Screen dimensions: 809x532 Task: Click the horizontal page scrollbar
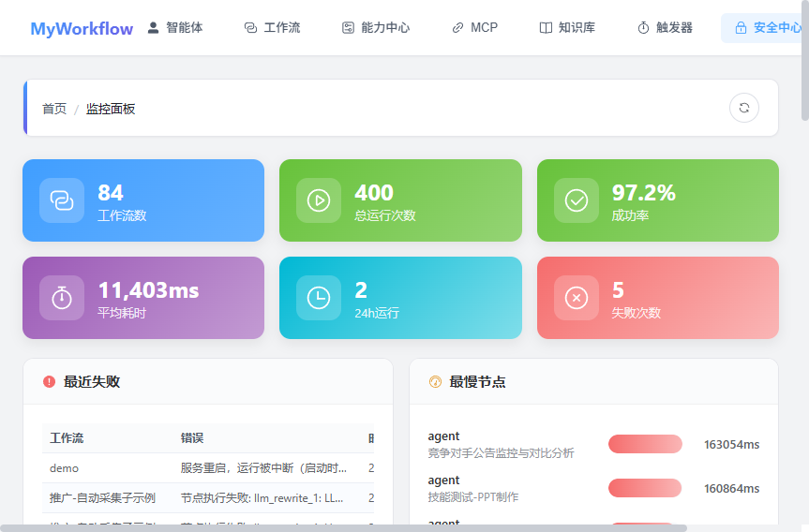pyautogui.click(x=344, y=528)
